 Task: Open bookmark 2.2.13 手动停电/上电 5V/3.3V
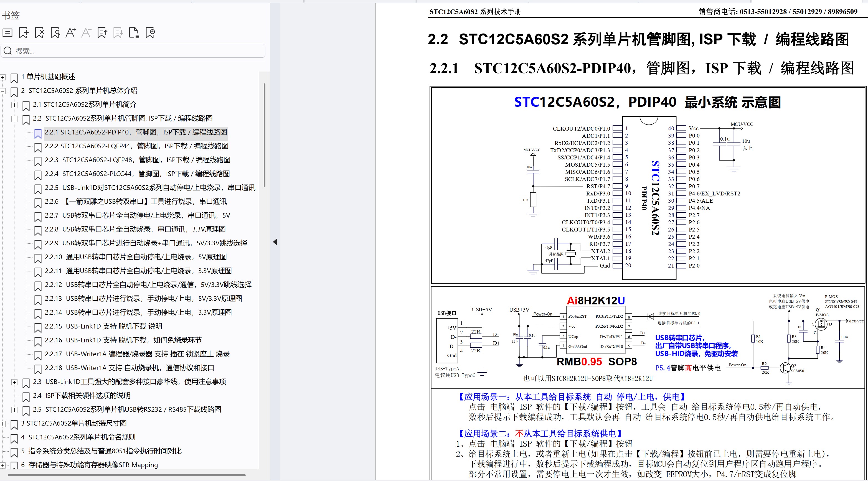(x=143, y=298)
